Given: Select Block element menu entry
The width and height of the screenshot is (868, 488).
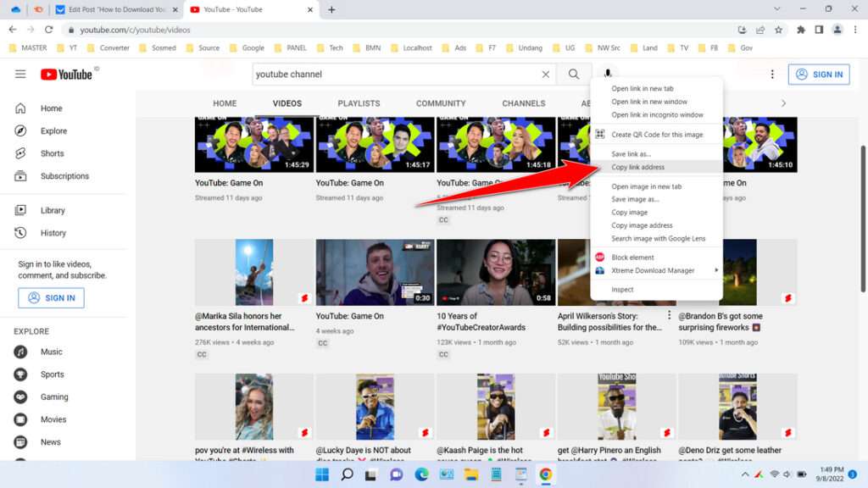Looking at the screenshot, I should (x=657, y=258).
